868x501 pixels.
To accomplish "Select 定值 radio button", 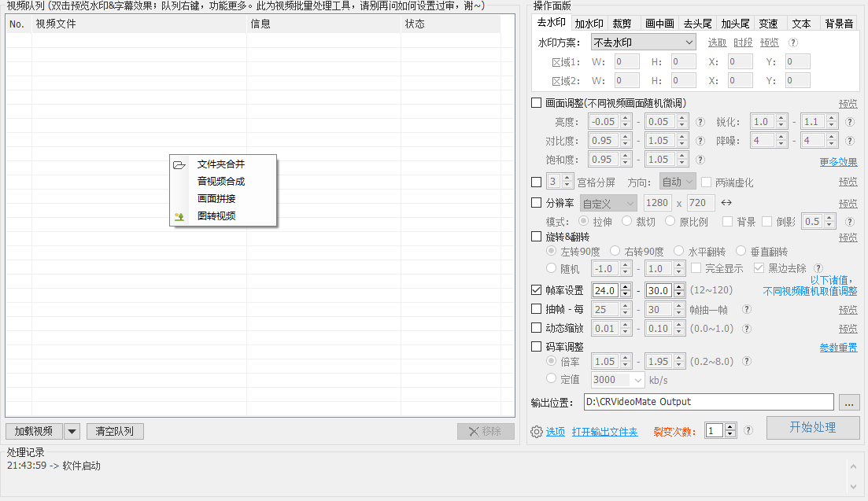I will [551, 378].
